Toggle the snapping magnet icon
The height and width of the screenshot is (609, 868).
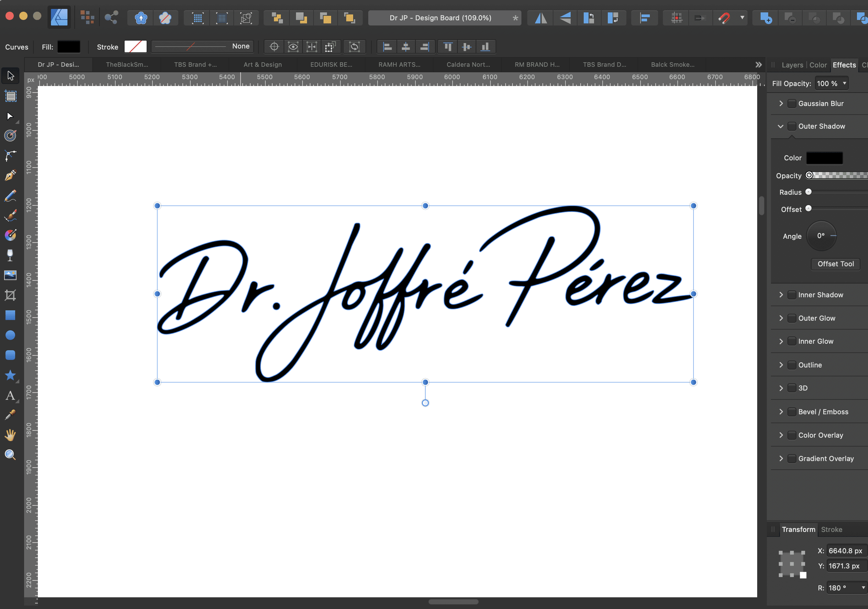[724, 18]
